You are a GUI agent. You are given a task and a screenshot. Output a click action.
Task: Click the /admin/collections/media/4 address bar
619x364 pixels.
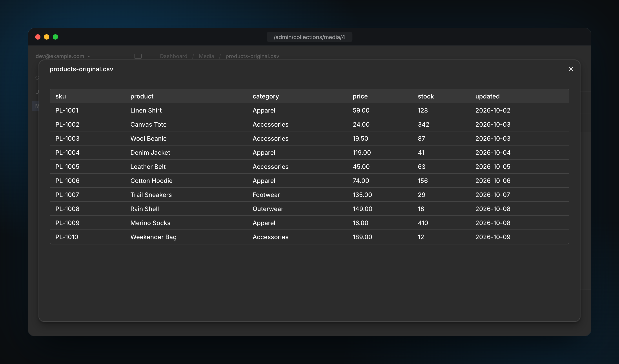[309, 37]
